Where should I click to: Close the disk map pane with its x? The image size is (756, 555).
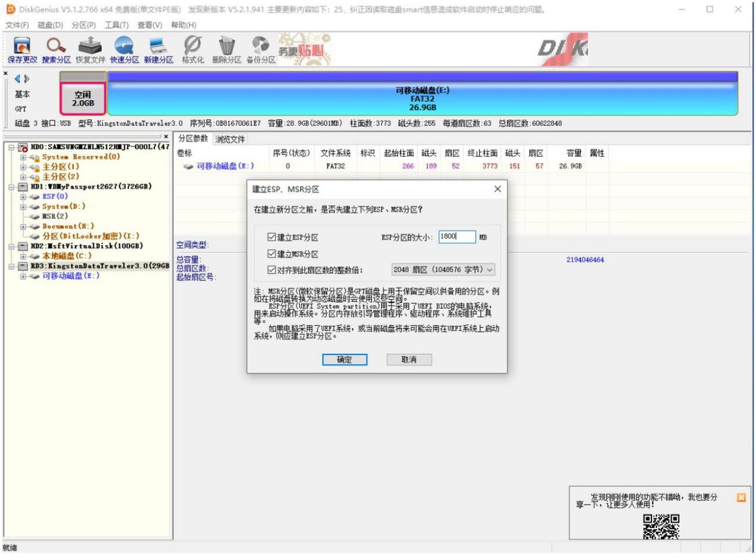click(6, 74)
